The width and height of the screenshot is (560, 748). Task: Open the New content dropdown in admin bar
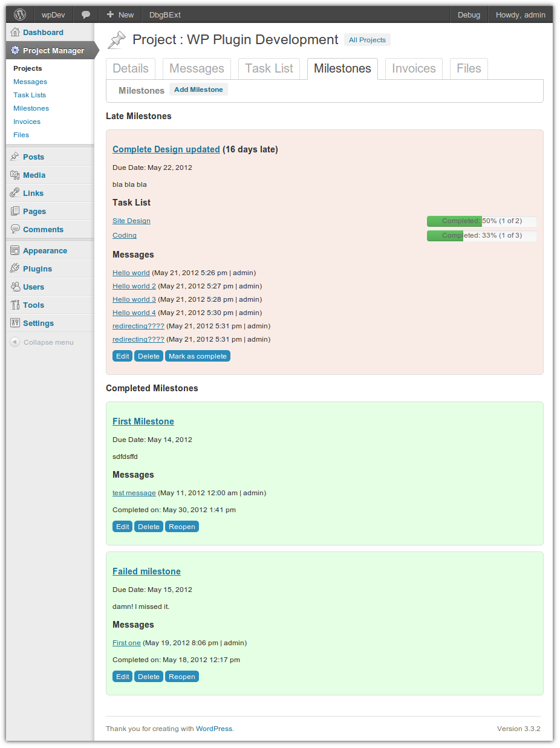(x=120, y=15)
